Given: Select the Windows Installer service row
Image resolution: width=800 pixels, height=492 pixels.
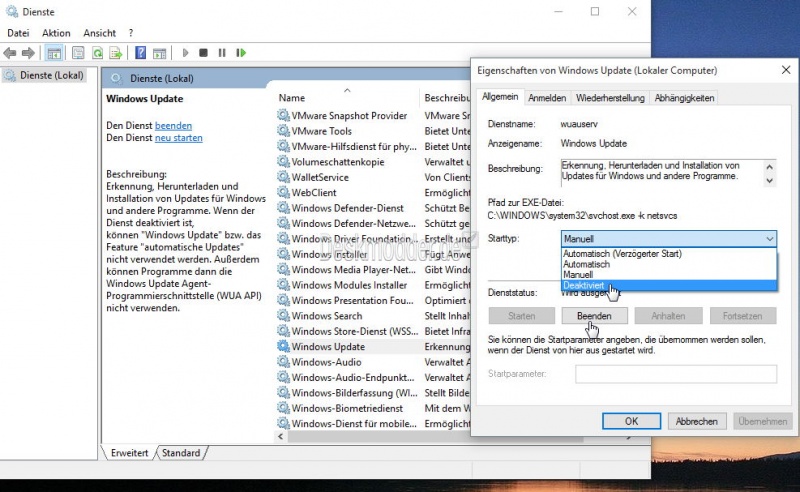Looking at the screenshot, I should click(372, 254).
